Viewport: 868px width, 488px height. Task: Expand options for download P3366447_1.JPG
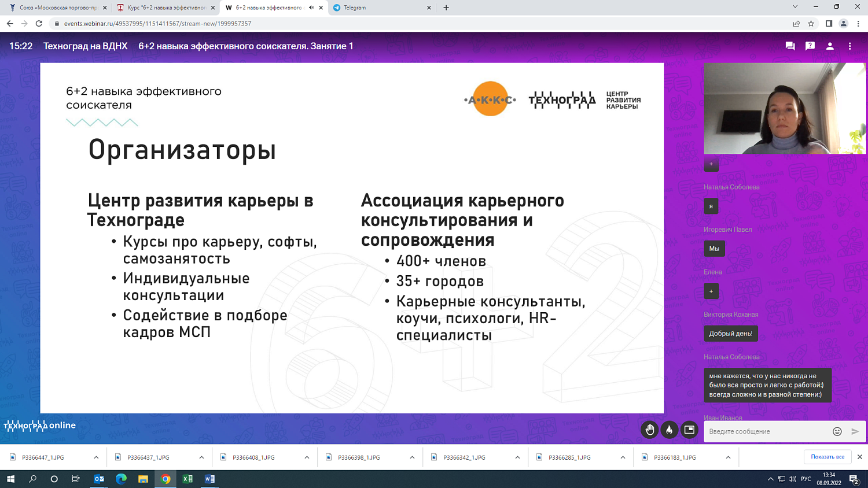[x=96, y=457]
